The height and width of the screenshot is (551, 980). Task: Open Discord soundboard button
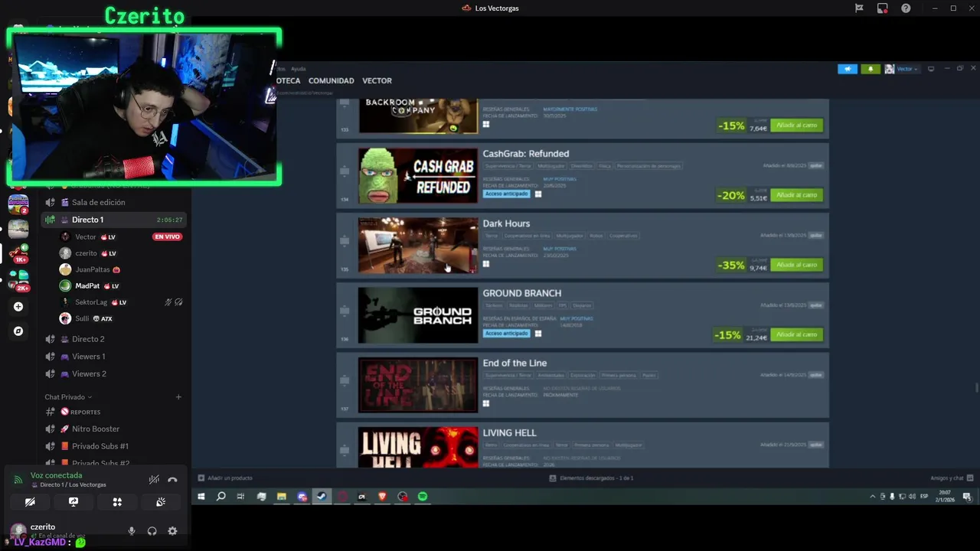pyautogui.click(x=161, y=502)
